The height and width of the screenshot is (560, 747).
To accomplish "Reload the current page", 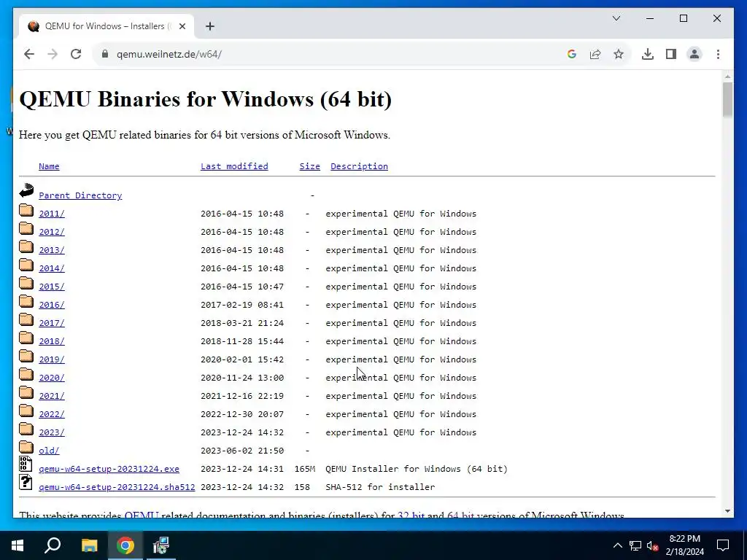I will point(76,54).
